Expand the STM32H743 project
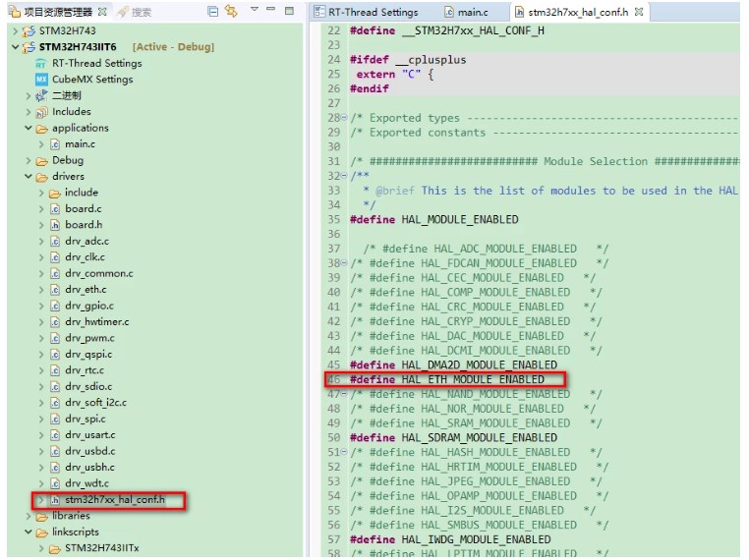749x560 pixels. pos(15,31)
